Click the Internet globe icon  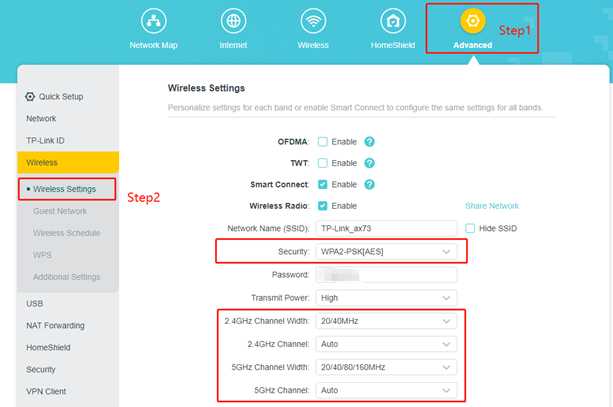coord(233,21)
